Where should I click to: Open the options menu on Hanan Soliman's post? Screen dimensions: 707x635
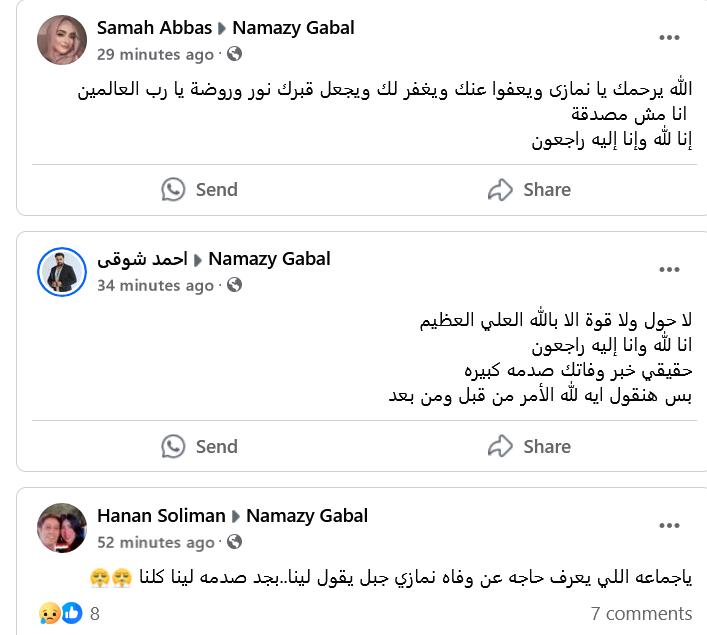[669, 527]
